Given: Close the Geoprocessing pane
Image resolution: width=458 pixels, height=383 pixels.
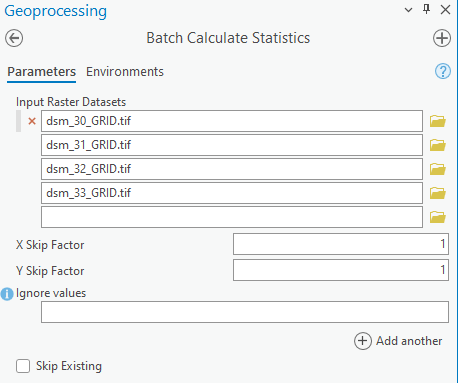Looking at the screenshot, I should [445, 10].
